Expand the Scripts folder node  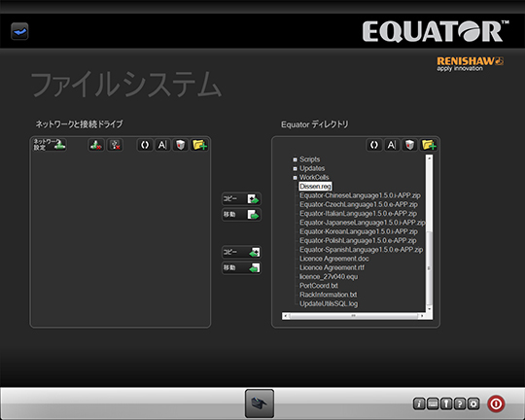[295, 159]
